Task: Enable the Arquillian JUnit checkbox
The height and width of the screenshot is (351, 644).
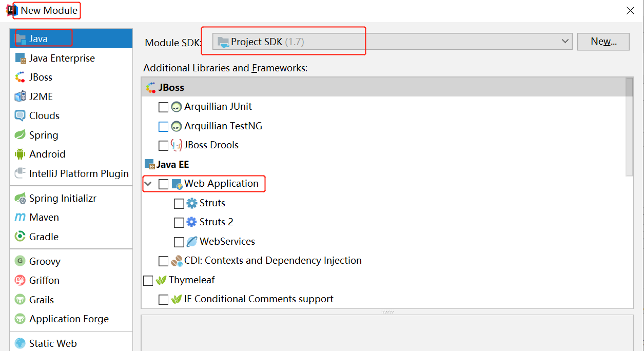Action: click(x=163, y=107)
